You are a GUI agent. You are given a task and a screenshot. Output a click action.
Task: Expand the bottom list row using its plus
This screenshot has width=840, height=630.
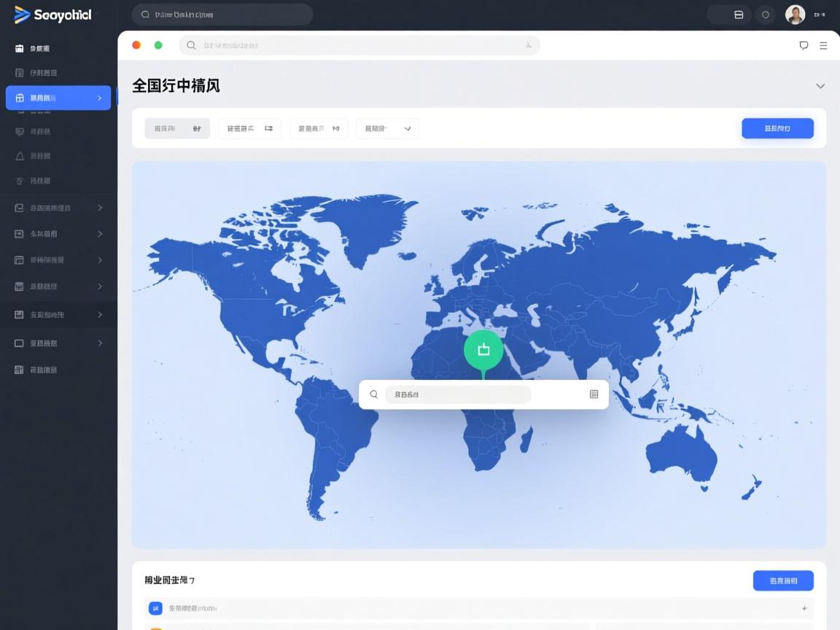coord(804,607)
